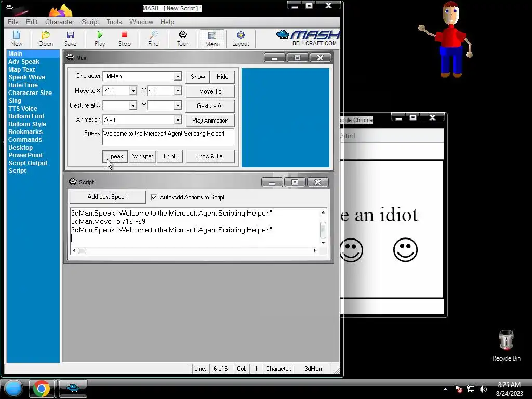This screenshot has height=399, width=532.
Task: Expand the Animation dropdown
Action: (178, 120)
